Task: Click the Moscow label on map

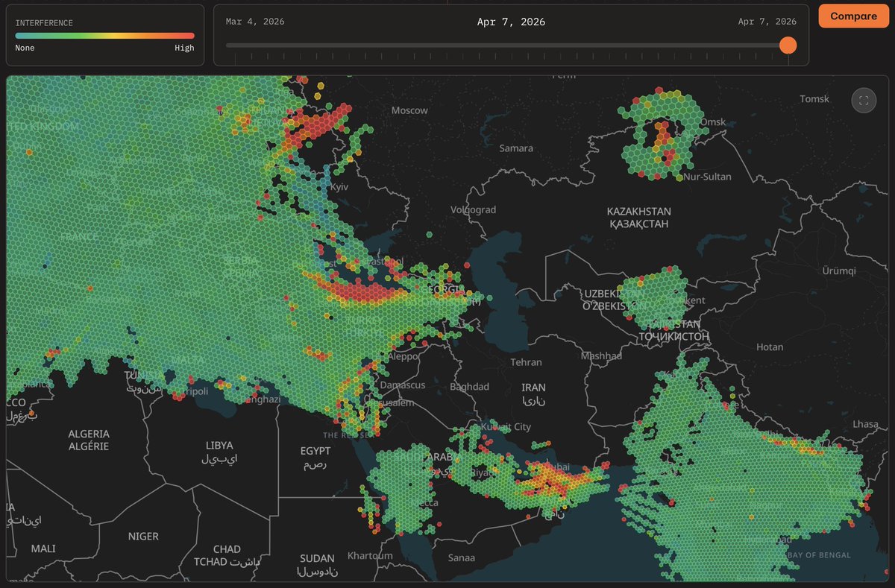Action: click(410, 110)
